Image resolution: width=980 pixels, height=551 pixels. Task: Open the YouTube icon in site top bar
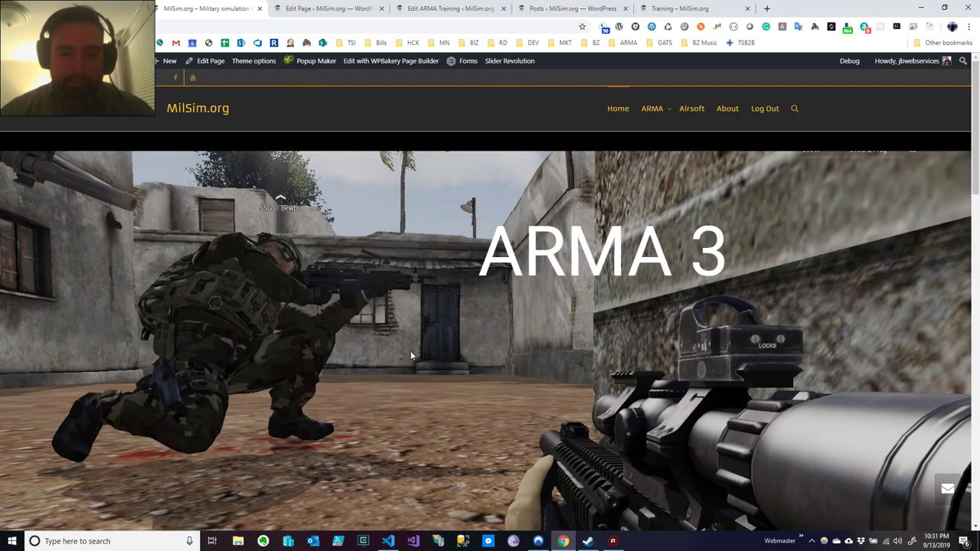click(x=193, y=77)
